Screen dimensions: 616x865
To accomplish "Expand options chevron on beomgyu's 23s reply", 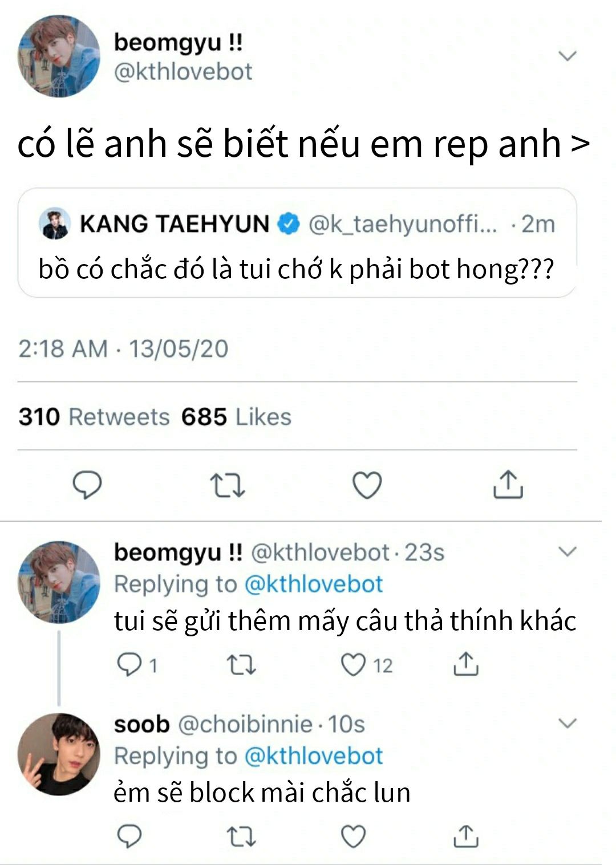I will [x=568, y=551].
